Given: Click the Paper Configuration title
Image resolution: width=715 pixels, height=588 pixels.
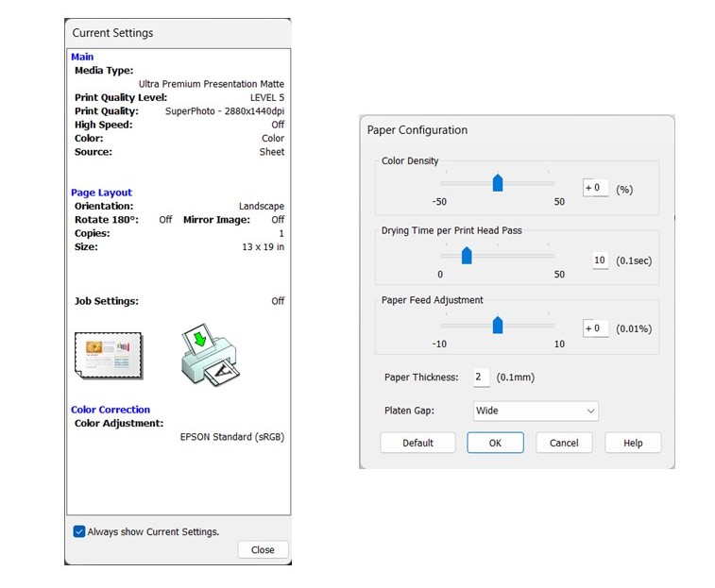Looking at the screenshot, I should pos(417,130).
